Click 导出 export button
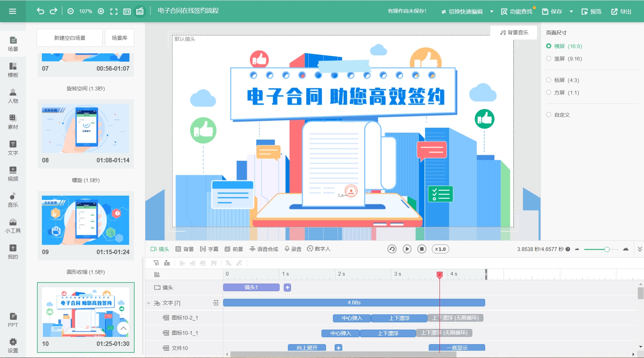 621,11
